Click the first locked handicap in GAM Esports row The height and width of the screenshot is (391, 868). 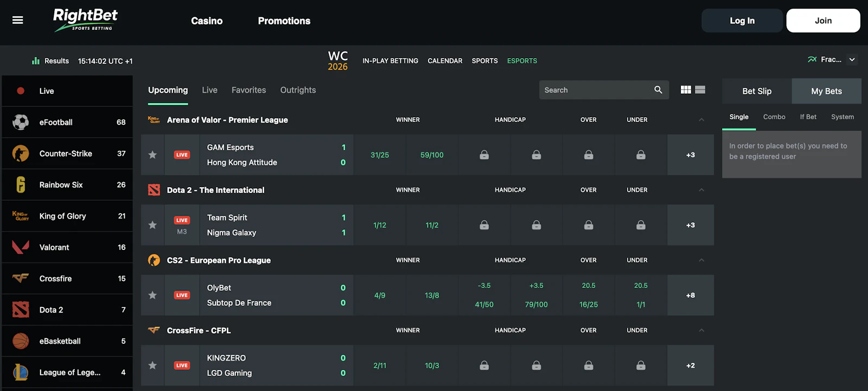point(484,155)
